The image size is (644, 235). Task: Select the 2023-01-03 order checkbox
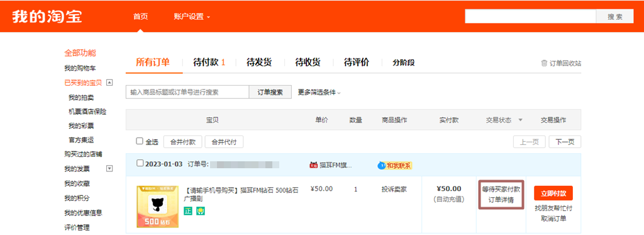(x=140, y=163)
